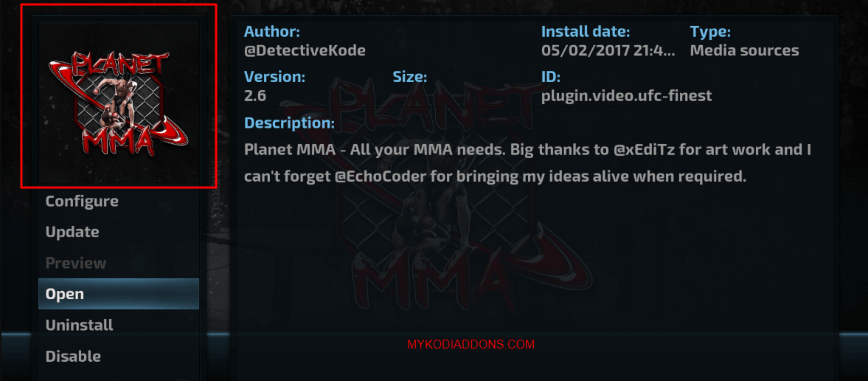The image size is (868, 381).
Task: Click the MYKODIADDONS.COM watermark text
Action: pos(471,345)
